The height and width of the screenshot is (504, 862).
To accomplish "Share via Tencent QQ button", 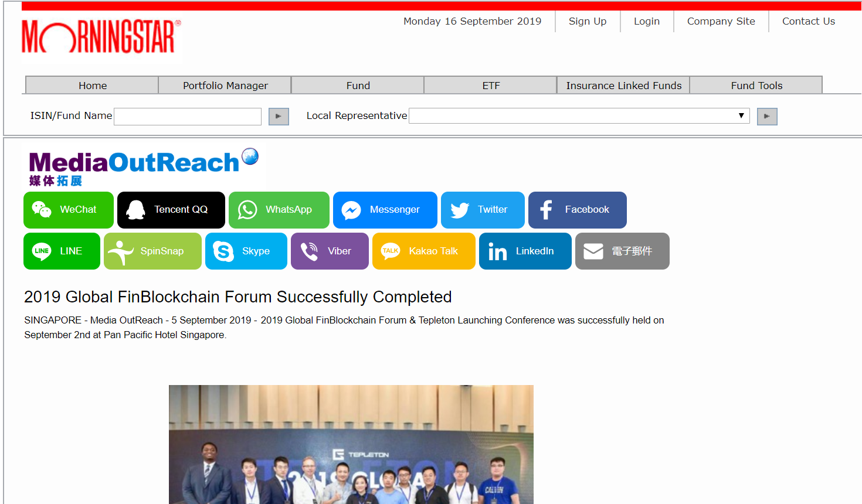I will [x=171, y=210].
